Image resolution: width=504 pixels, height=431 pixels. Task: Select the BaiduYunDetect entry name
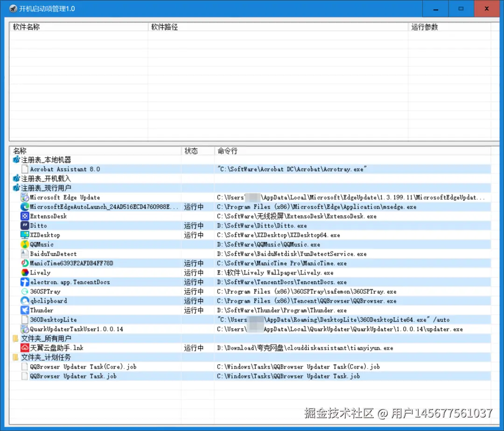click(53, 254)
